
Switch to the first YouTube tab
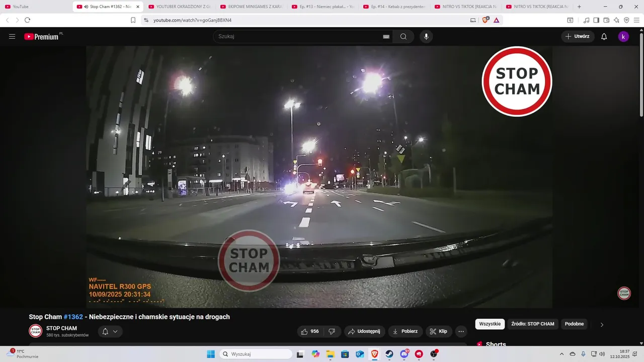36,7
